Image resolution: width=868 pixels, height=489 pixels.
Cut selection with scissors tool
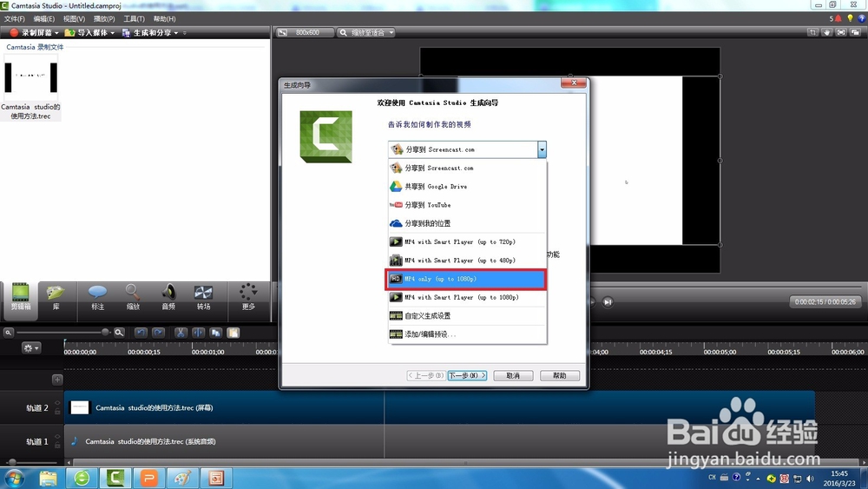click(x=181, y=333)
